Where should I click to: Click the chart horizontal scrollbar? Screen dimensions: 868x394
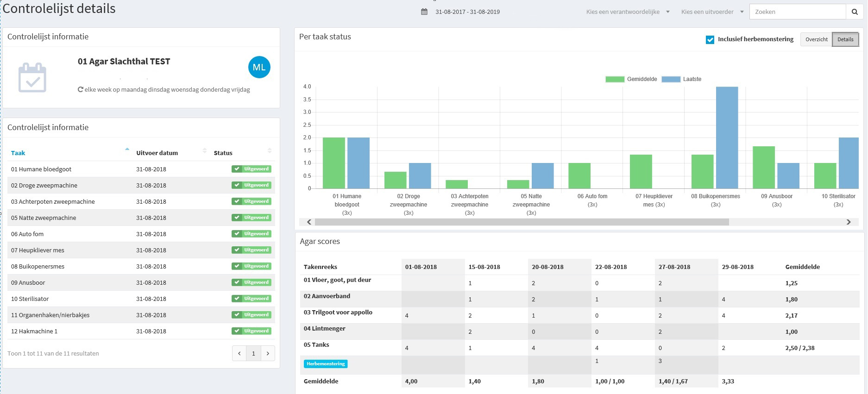pyautogui.click(x=522, y=222)
